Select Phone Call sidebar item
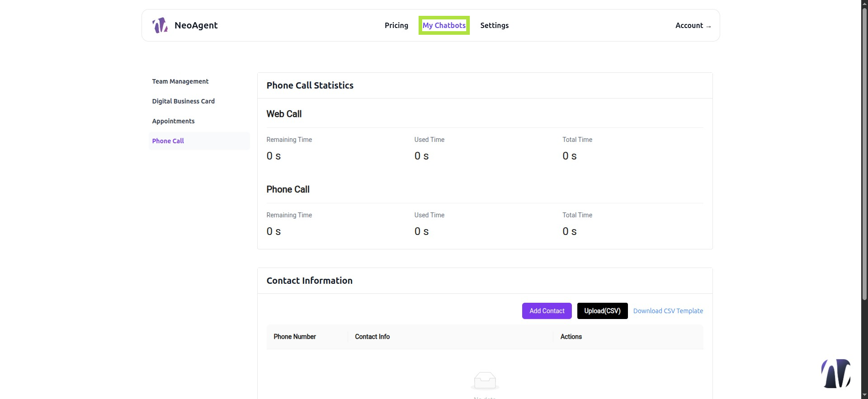The image size is (868, 399). point(199,141)
